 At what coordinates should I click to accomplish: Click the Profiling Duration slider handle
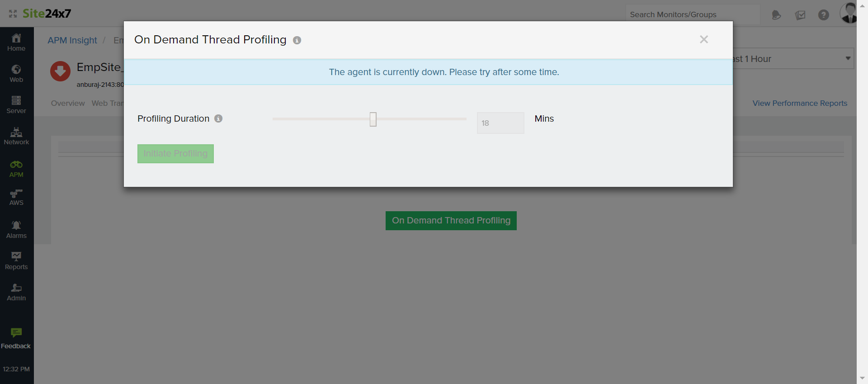373,119
